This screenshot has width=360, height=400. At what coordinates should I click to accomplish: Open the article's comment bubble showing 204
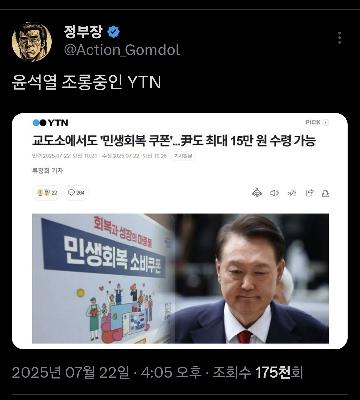tap(76, 193)
